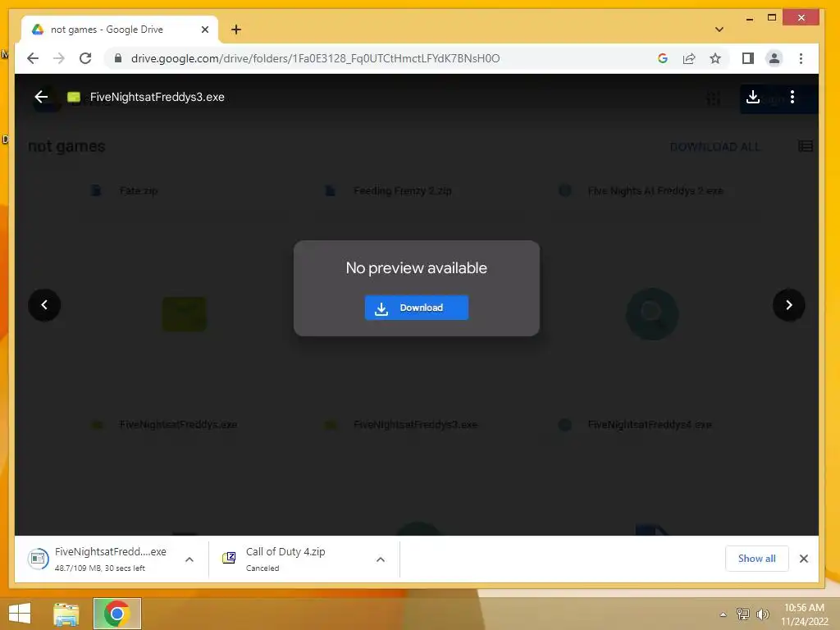Close the 'not games - Google Drive' tab
840x630 pixels.
[204, 30]
